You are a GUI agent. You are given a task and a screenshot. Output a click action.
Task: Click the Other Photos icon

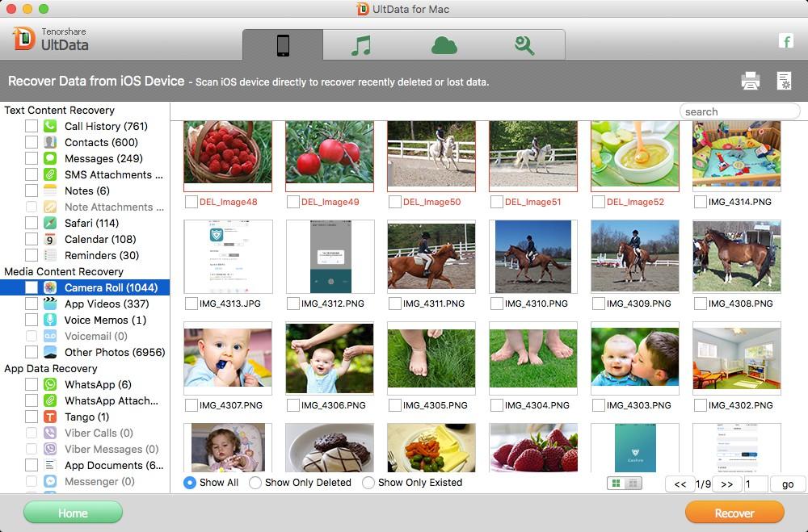(50, 352)
